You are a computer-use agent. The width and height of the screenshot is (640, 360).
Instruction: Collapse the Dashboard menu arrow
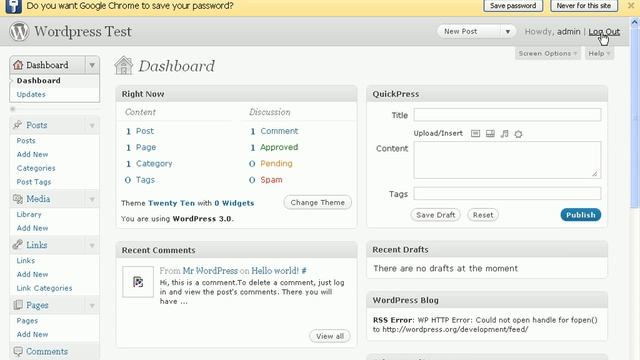pyautogui.click(x=92, y=65)
